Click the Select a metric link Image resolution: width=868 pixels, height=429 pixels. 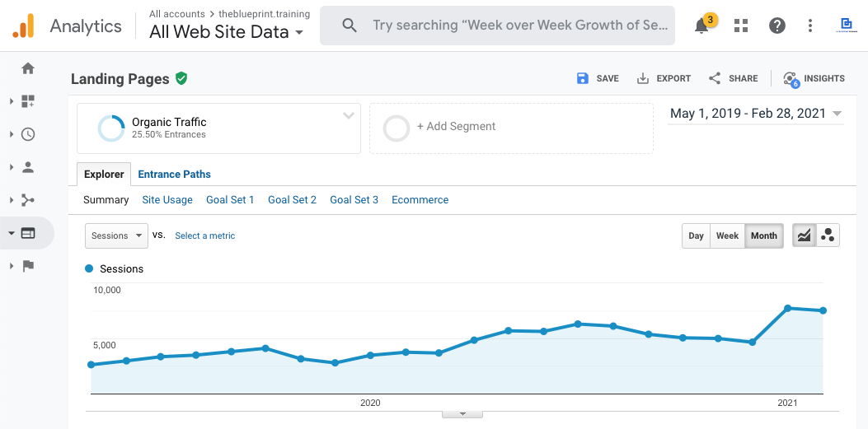(x=204, y=235)
